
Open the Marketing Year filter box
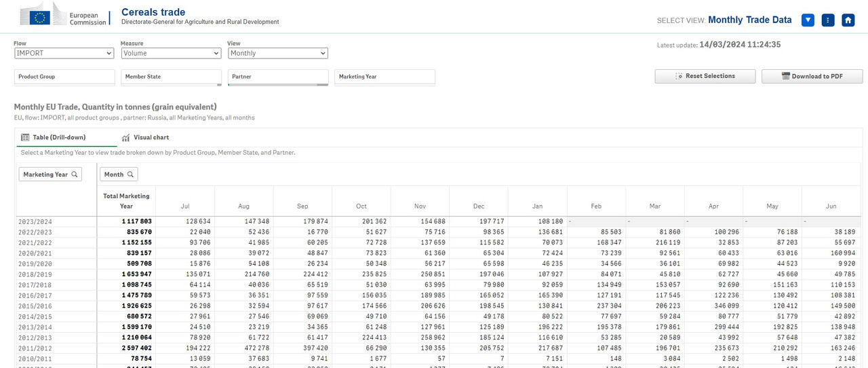coord(384,77)
